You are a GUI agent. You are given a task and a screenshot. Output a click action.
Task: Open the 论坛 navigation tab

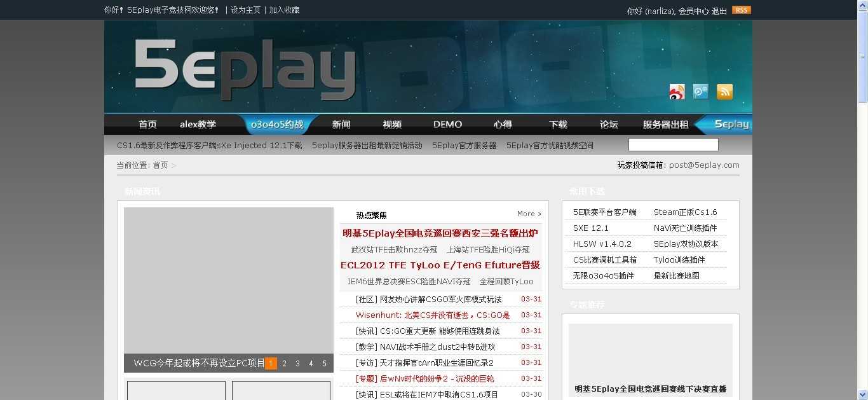pyautogui.click(x=609, y=125)
